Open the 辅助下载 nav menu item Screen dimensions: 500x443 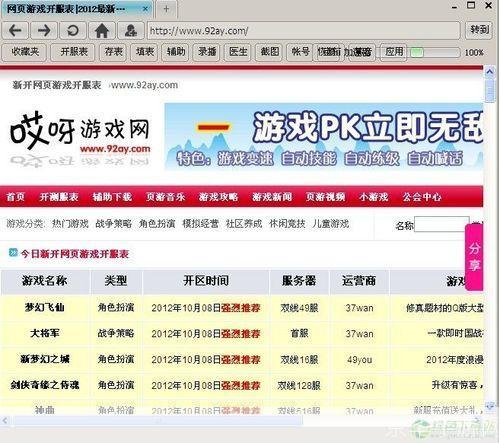point(112,197)
